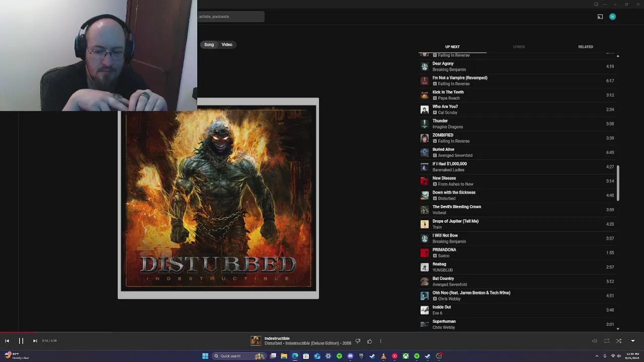Like the song Indestructible

click(x=369, y=341)
